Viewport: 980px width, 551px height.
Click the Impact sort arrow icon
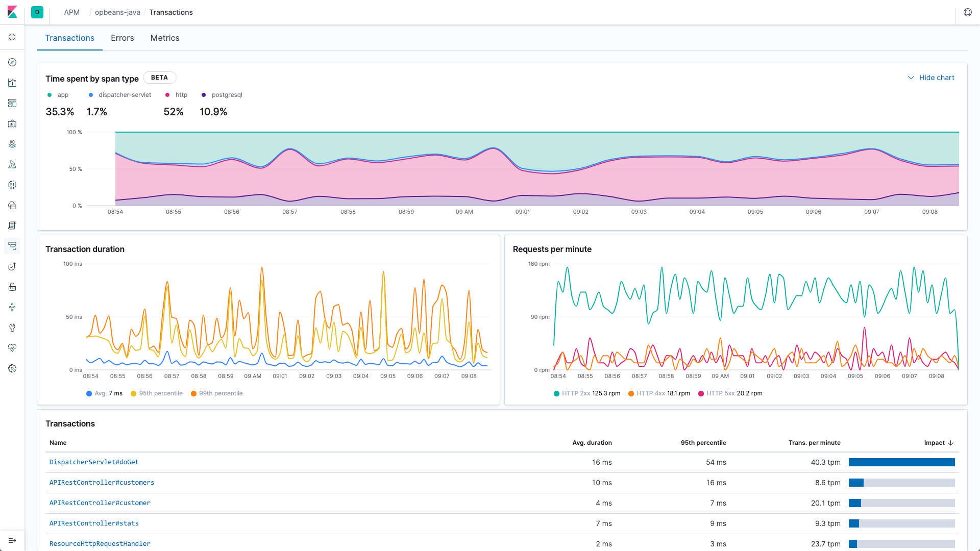point(951,443)
